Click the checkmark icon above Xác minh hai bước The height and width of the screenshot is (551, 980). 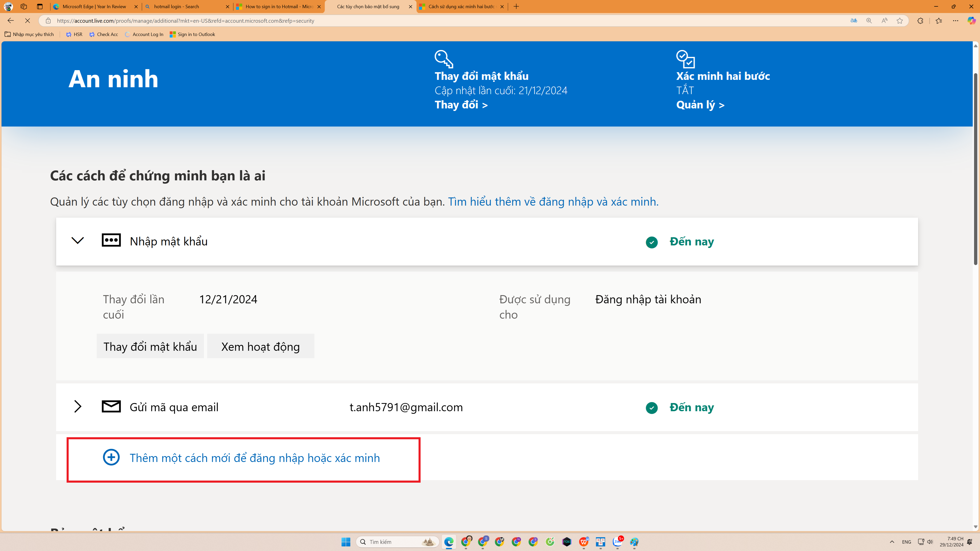coord(685,59)
